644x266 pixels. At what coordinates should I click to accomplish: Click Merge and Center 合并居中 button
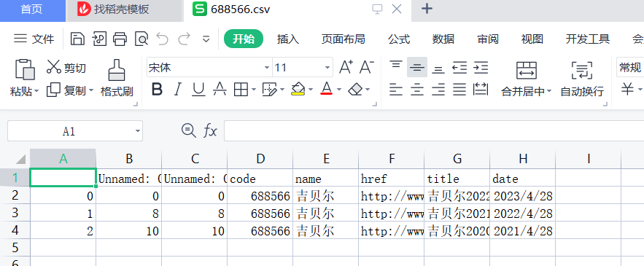click(x=526, y=79)
